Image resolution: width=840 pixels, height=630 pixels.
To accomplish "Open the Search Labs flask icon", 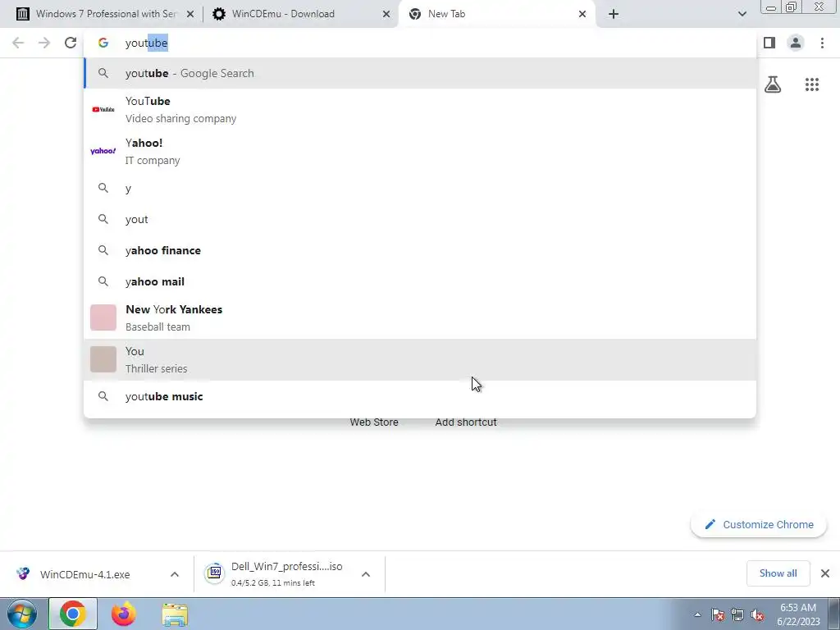I will click(773, 84).
